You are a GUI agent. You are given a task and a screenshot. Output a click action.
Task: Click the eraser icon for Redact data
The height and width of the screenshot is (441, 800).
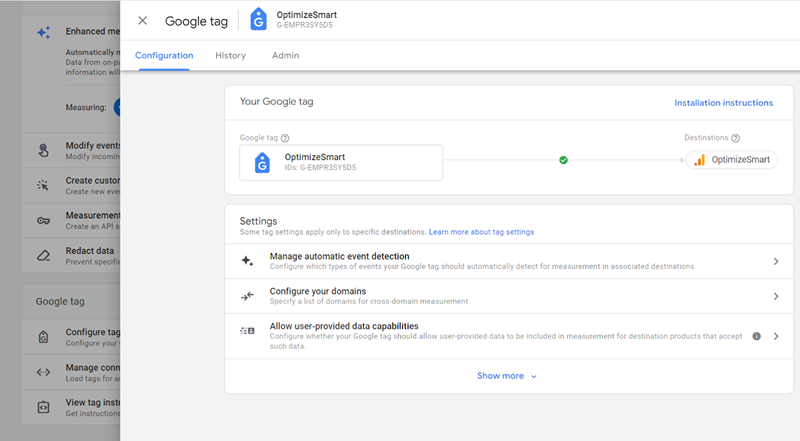(43, 256)
